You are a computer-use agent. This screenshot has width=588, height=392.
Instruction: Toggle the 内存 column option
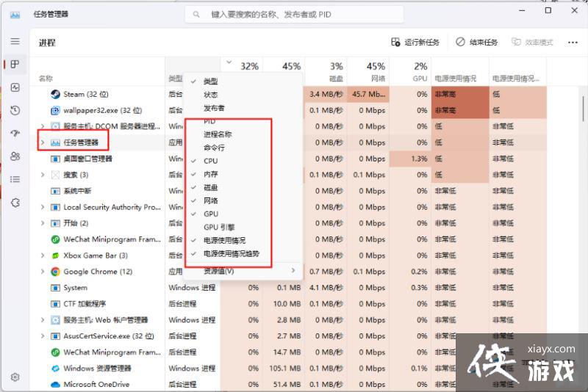243,174
